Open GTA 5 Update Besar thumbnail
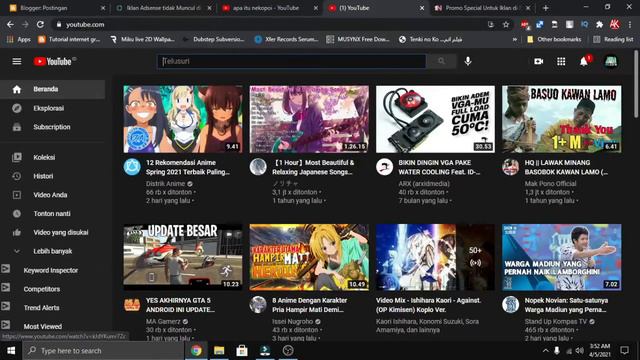 [x=183, y=257]
